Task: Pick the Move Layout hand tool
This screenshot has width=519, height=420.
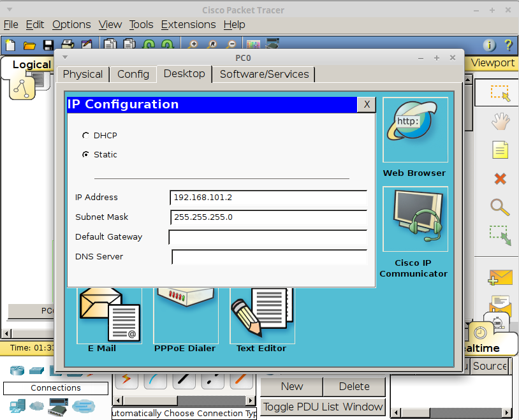Action: tap(501, 121)
